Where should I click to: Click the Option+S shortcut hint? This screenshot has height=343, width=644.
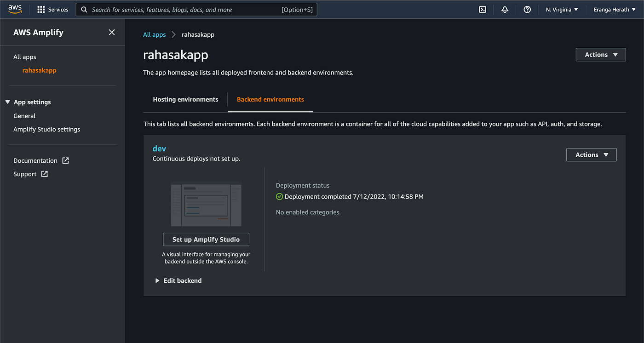click(x=297, y=10)
